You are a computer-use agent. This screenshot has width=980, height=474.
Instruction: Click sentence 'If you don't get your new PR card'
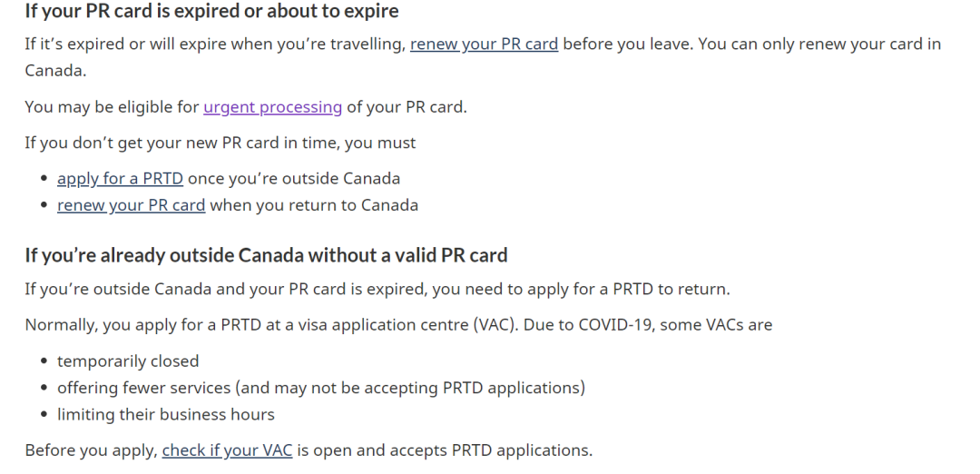pyautogui.click(x=220, y=143)
